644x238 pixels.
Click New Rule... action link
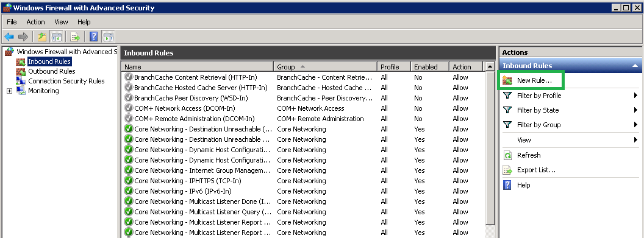(x=534, y=81)
